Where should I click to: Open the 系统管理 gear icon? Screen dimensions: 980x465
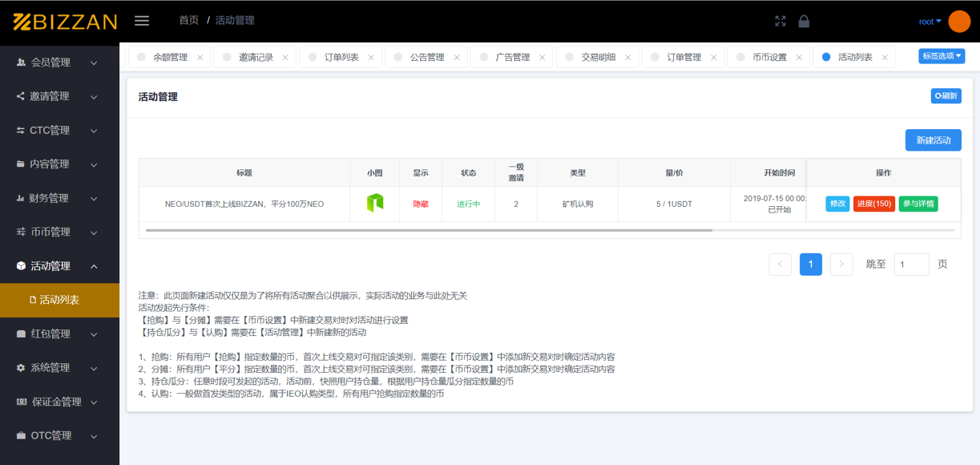coord(20,367)
